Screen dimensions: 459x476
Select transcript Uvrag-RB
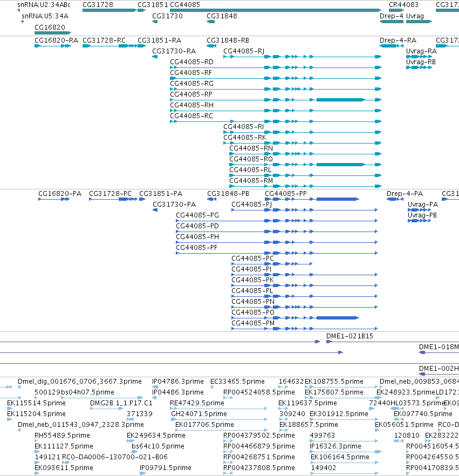coord(419,67)
